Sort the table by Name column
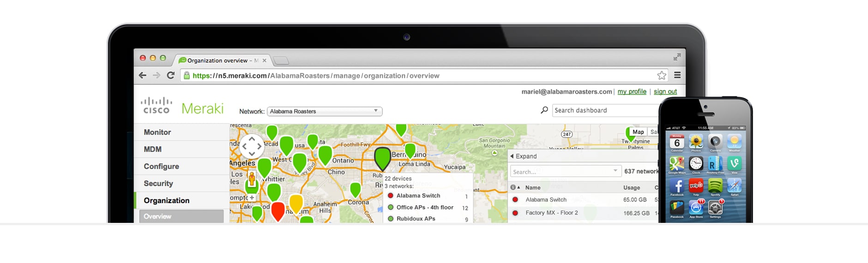868x263 pixels. tap(532, 187)
